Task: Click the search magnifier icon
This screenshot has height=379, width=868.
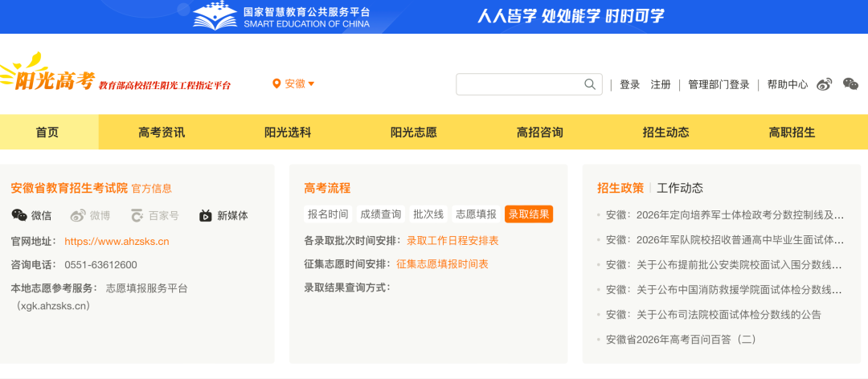Action: (x=590, y=84)
